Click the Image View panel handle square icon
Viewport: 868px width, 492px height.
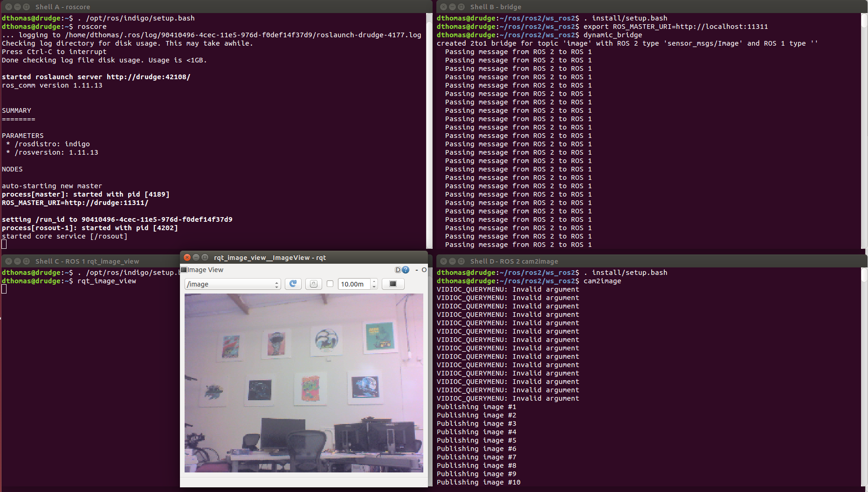(184, 270)
